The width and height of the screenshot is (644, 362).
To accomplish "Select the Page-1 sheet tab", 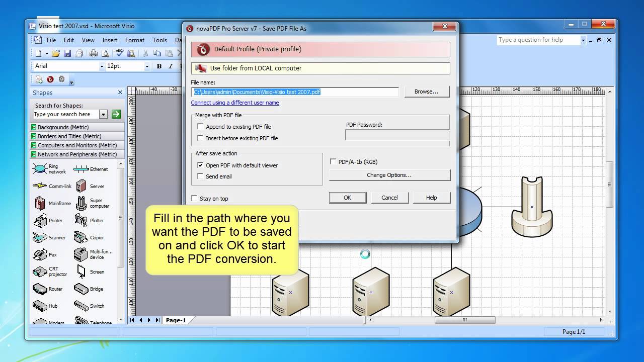I will pos(176,320).
